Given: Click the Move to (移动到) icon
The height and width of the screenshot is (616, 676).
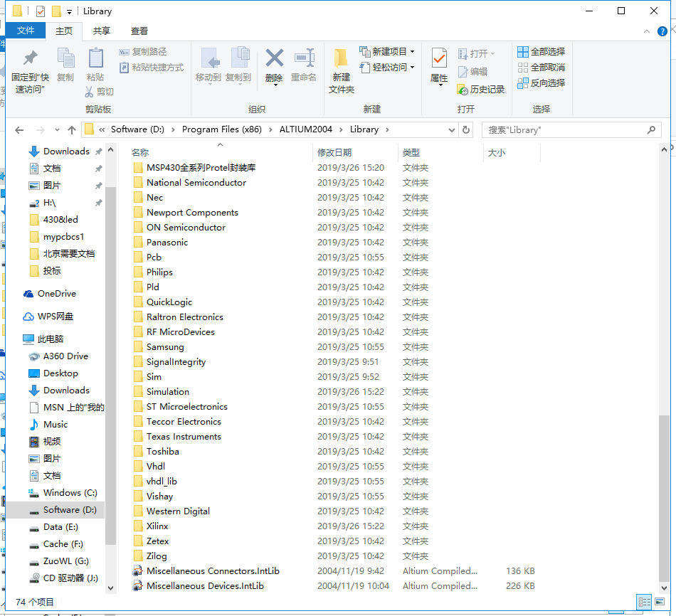Looking at the screenshot, I should point(210,58).
